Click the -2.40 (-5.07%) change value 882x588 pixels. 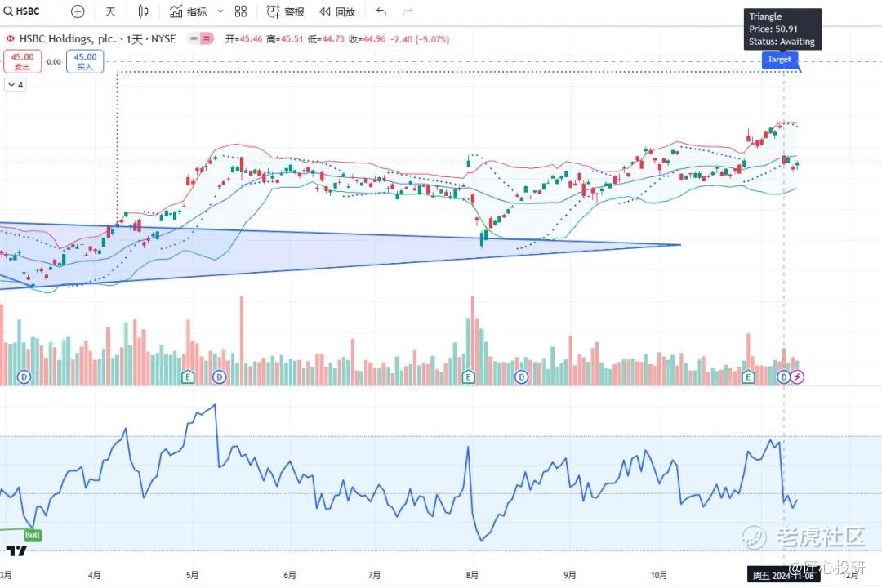click(420, 39)
